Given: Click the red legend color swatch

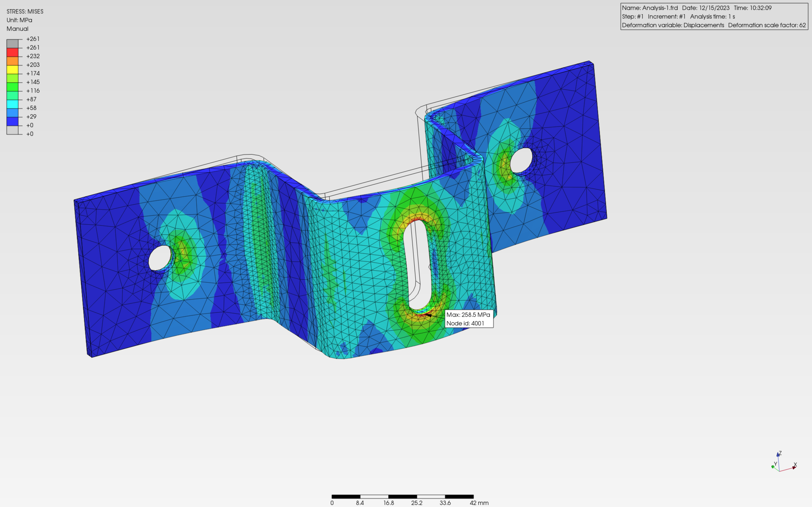Looking at the screenshot, I should coord(12,52).
